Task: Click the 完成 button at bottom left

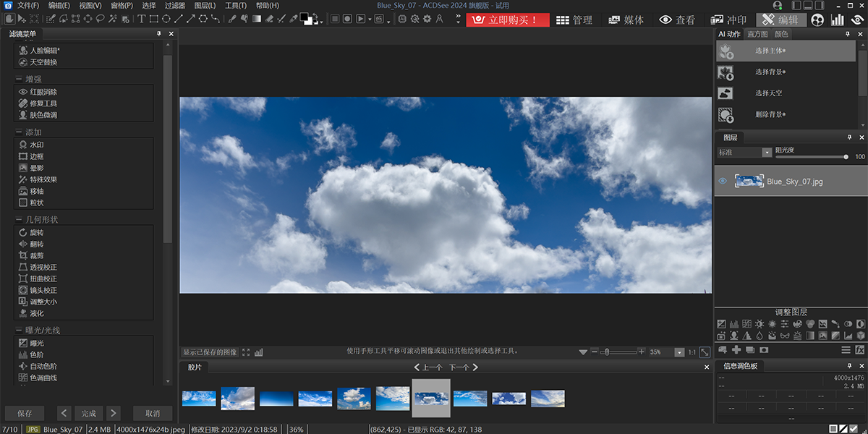Action: pyautogui.click(x=88, y=413)
